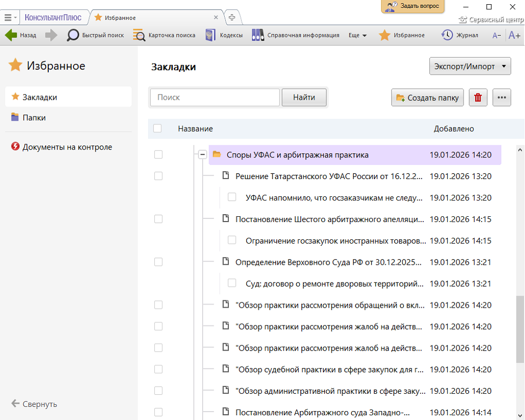Viewport: 525px width, 420px height.
Task: Delete selected bookmarks with red trash icon
Action: 478,97
